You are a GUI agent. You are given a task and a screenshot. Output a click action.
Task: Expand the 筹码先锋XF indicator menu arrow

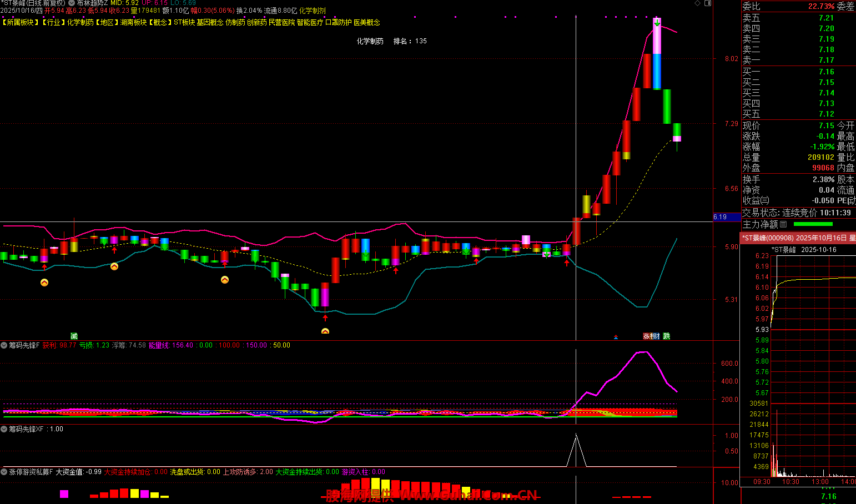point(4,429)
